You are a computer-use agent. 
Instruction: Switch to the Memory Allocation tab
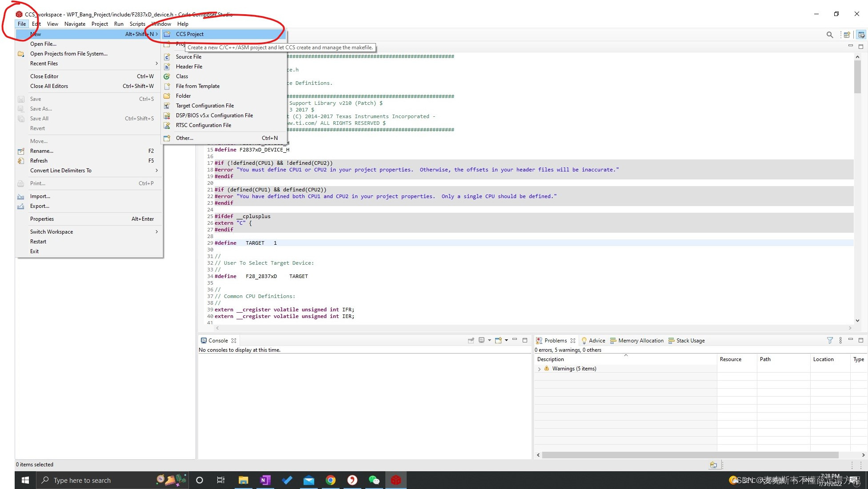pos(637,341)
